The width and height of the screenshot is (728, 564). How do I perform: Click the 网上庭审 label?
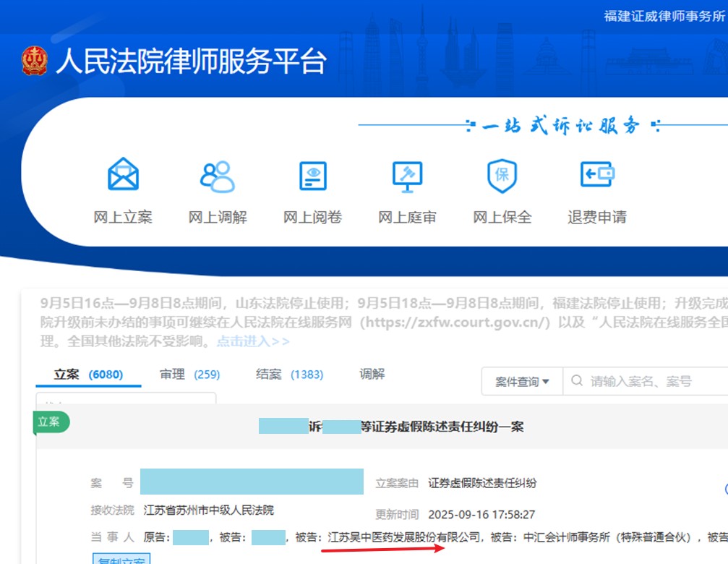pos(407,217)
